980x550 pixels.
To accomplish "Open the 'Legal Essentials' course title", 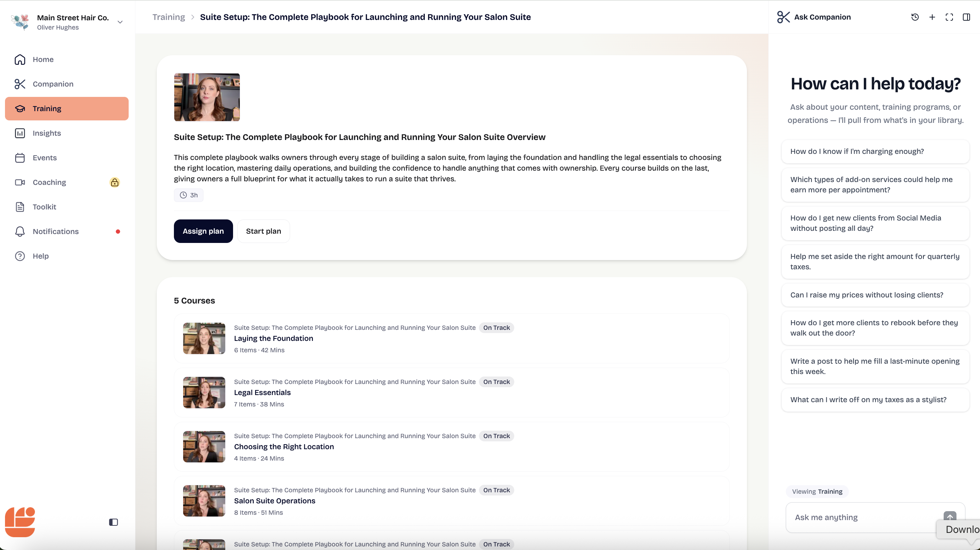I will (262, 393).
